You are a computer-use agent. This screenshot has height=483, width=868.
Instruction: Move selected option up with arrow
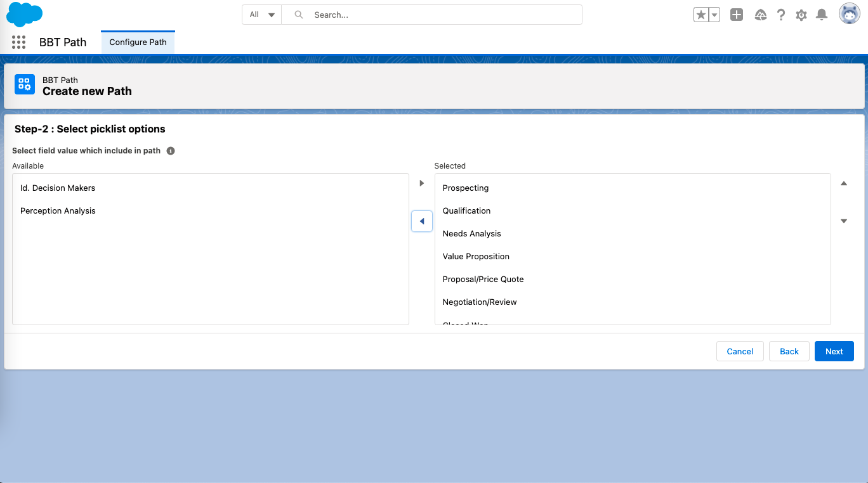pyautogui.click(x=844, y=183)
